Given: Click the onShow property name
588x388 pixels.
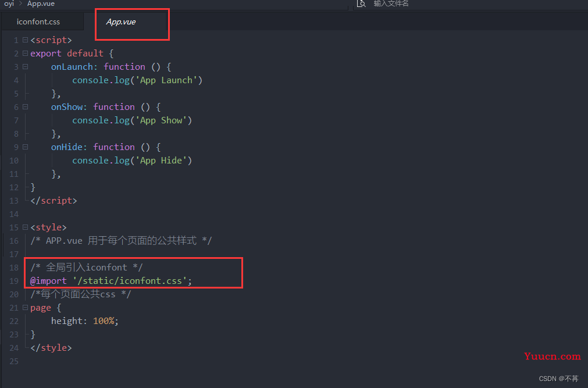Looking at the screenshot, I should [x=67, y=107].
